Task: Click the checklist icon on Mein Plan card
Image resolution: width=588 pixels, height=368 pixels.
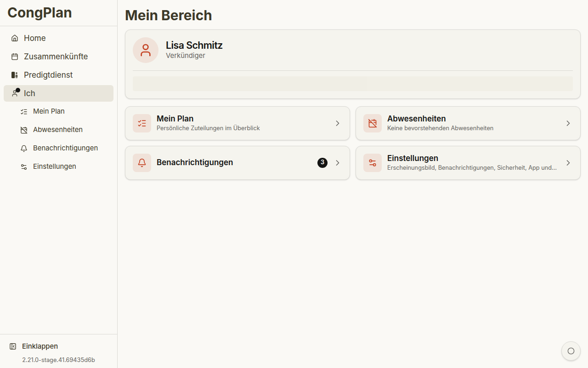Action: pyautogui.click(x=142, y=123)
